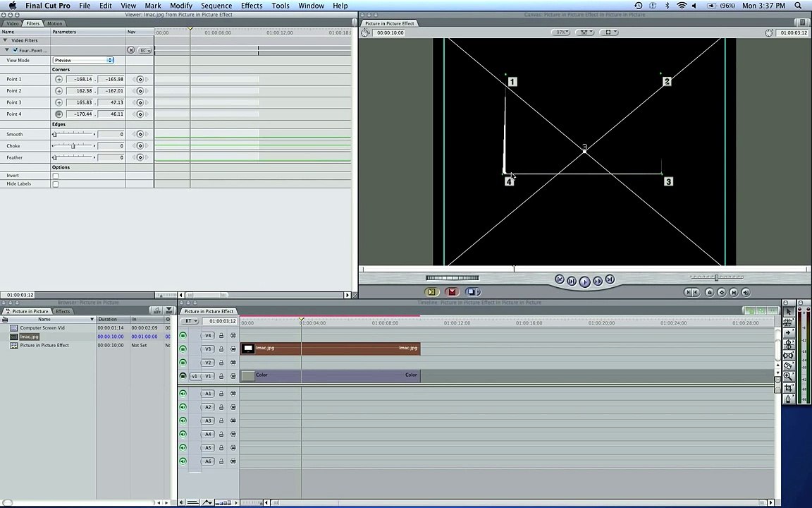Click the yellow Insert edit button in Canvas

point(431,292)
